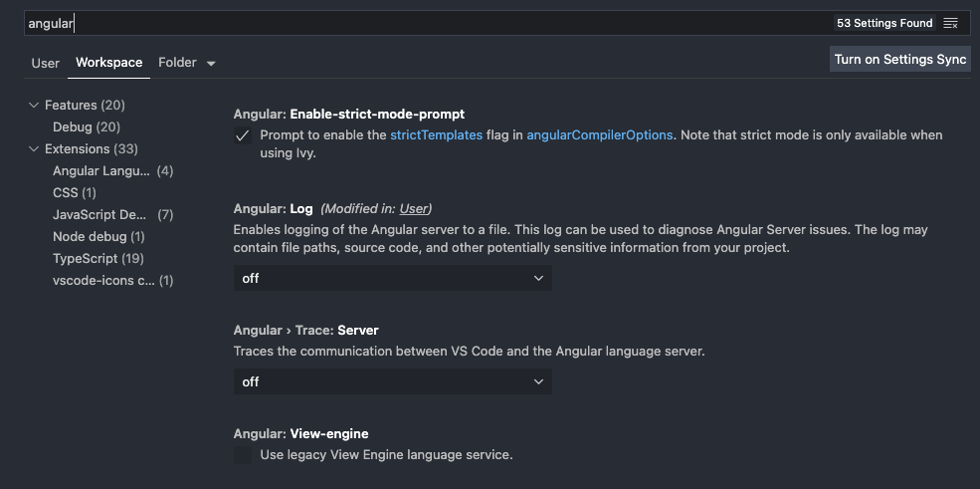Image resolution: width=980 pixels, height=489 pixels.
Task: Click the Angular: View-engine title
Action: click(300, 433)
